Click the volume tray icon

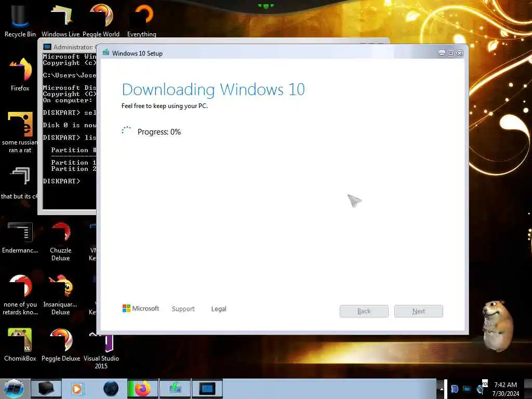tap(480, 389)
